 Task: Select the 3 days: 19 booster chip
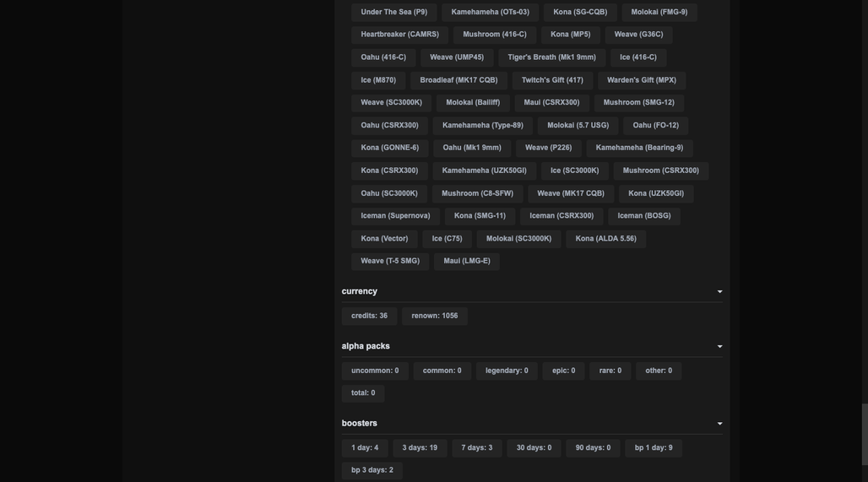[x=420, y=447]
